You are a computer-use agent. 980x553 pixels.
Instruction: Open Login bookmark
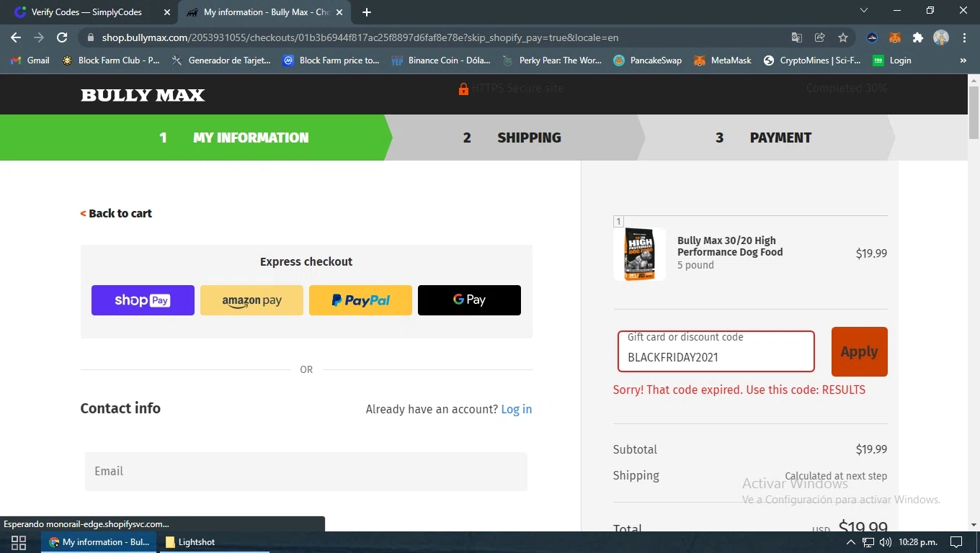coord(892,60)
